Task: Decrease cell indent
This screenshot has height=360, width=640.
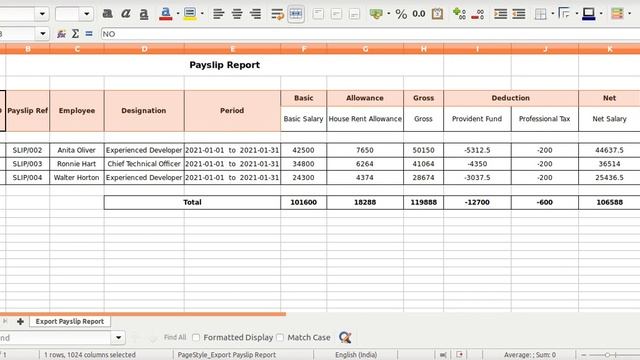Action: (519, 14)
